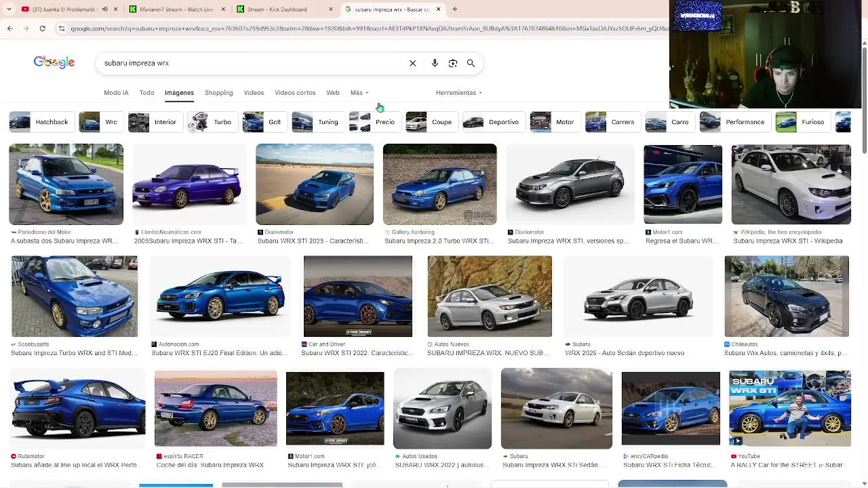Start voice search with the microphone icon
The height and width of the screenshot is (488, 868).
point(435,63)
